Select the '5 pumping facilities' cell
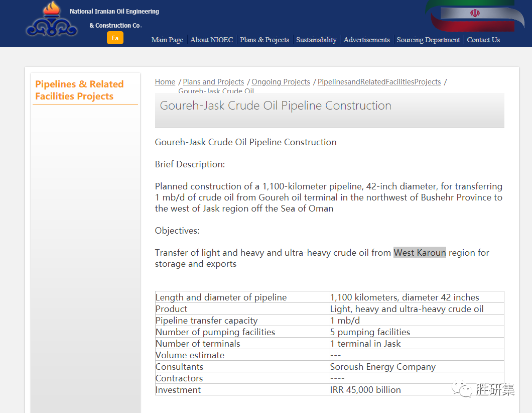The height and width of the screenshot is (413, 532). coord(417,332)
